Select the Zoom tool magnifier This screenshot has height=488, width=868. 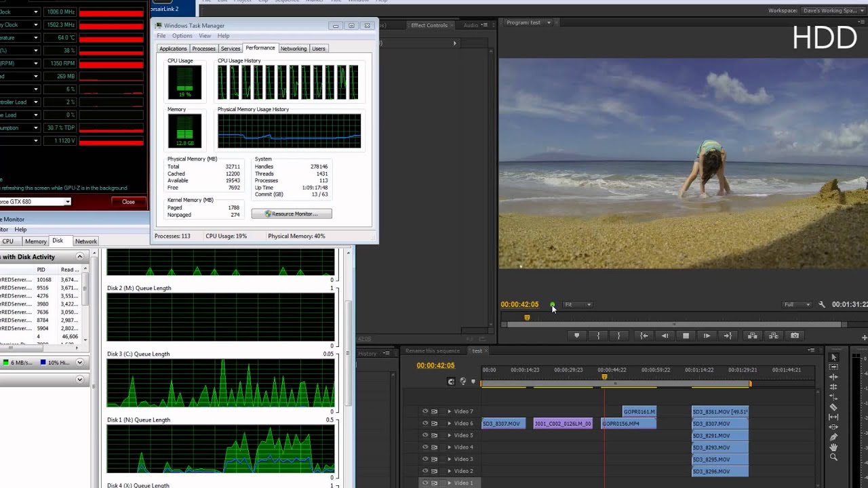(x=834, y=457)
